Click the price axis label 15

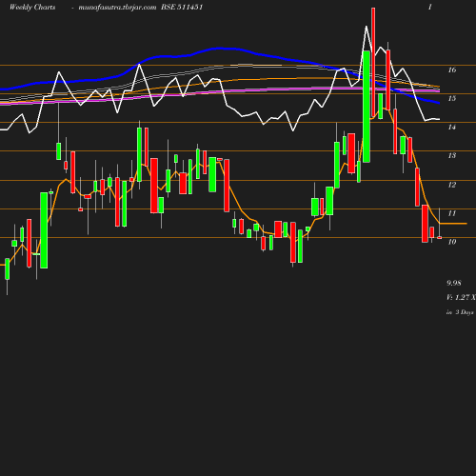coord(452,98)
